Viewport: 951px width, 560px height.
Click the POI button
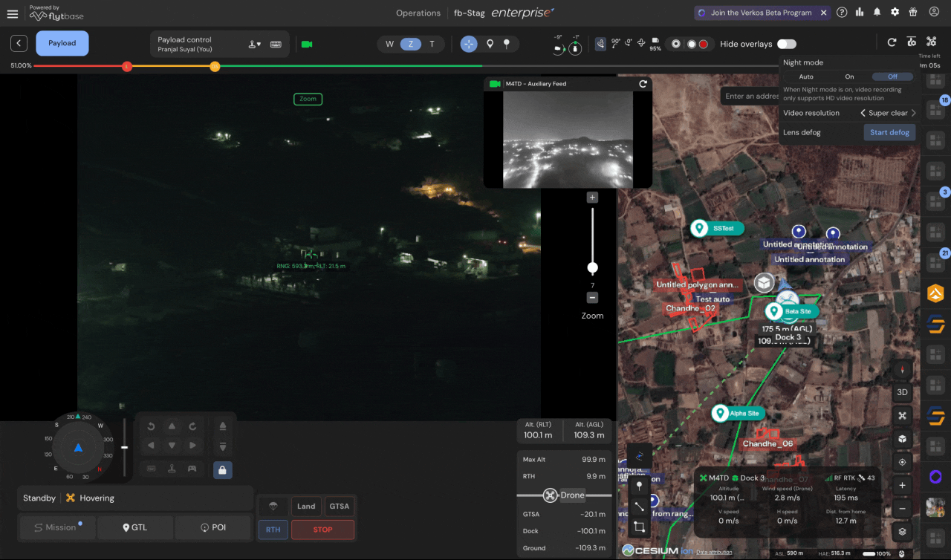pos(213,528)
